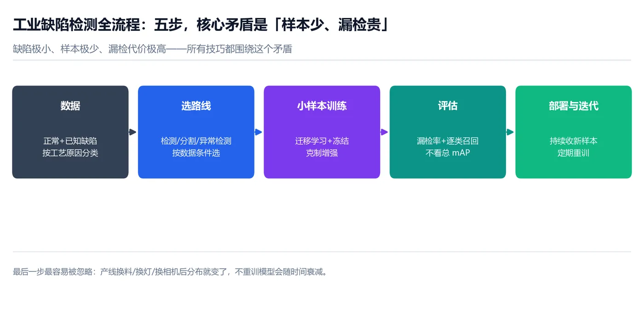
Task: Select the 数据 step card
Action: [70, 132]
